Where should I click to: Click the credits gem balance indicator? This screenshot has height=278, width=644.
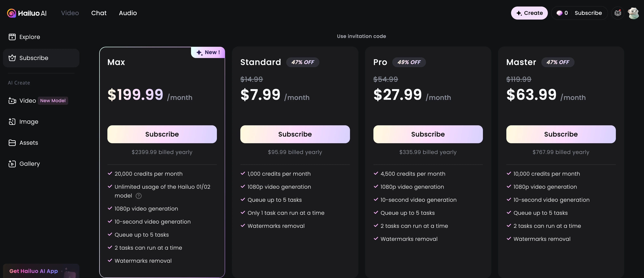click(x=562, y=13)
